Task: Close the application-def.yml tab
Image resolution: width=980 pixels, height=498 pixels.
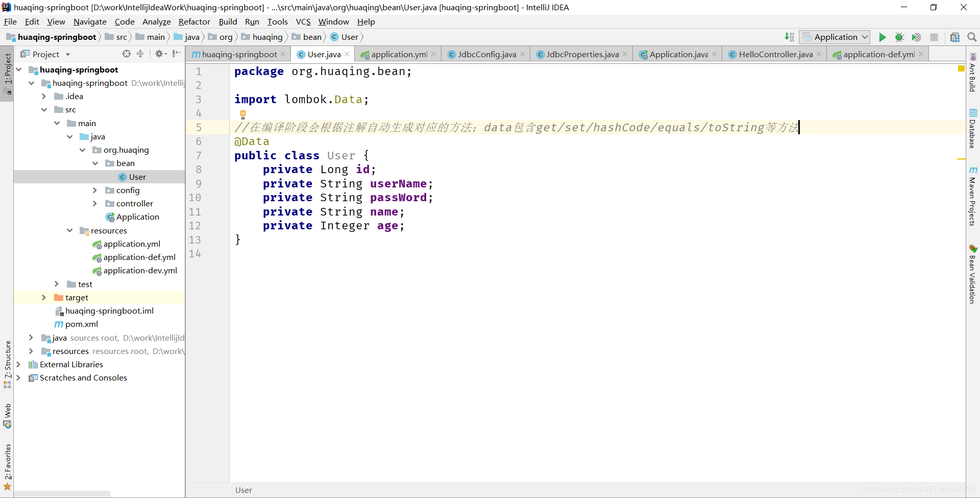Action: [921, 54]
